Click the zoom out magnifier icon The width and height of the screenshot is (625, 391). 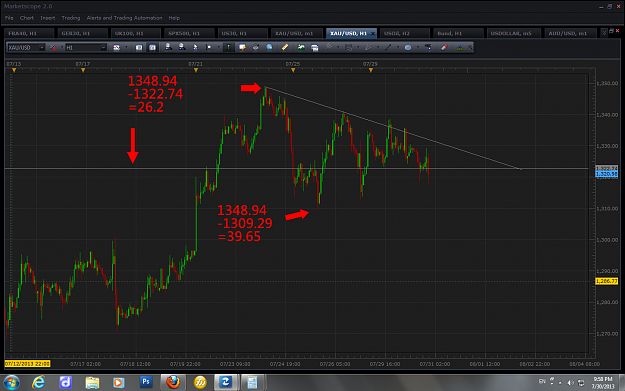click(x=182, y=47)
